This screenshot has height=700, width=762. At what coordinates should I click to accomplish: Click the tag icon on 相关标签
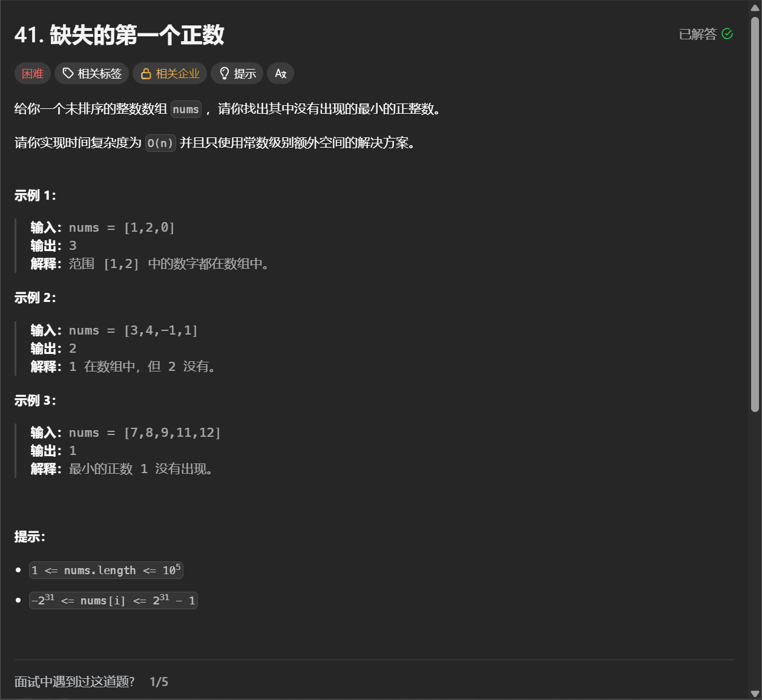[x=67, y=73]
